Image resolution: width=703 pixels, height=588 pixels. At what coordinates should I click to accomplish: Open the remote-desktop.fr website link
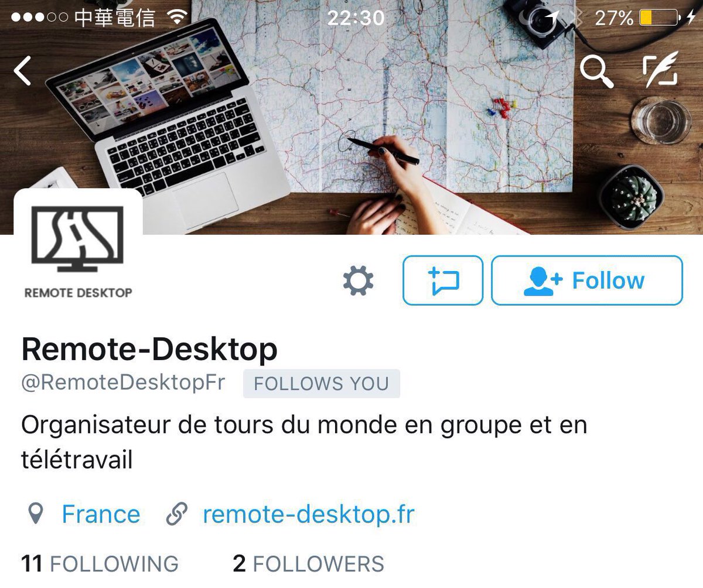click(x=308, y=514)
